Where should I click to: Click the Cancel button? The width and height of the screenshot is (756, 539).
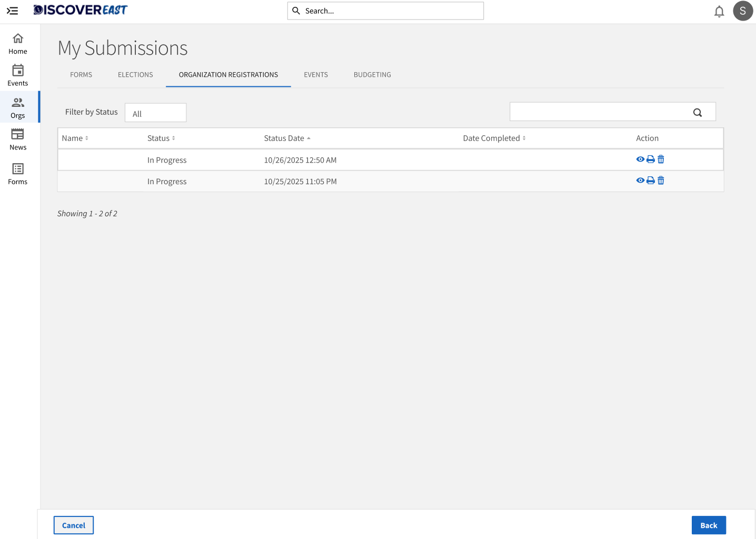coord(74,525)
